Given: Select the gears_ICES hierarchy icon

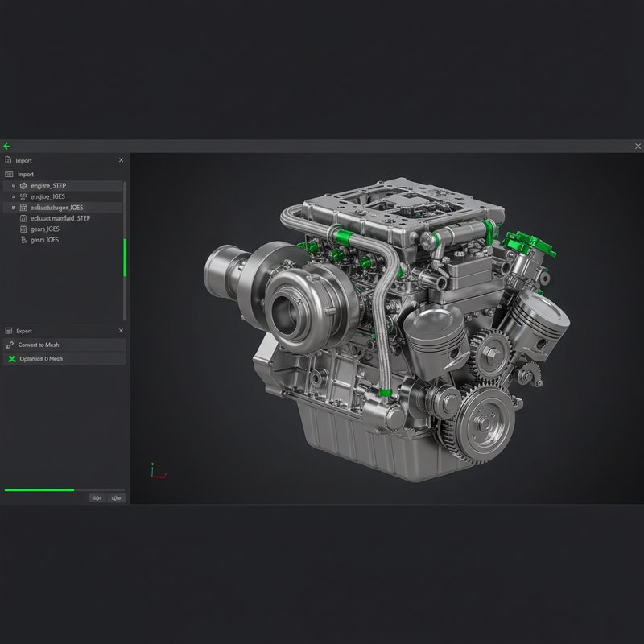Looking at the screenshot, I should pos(23,240).
